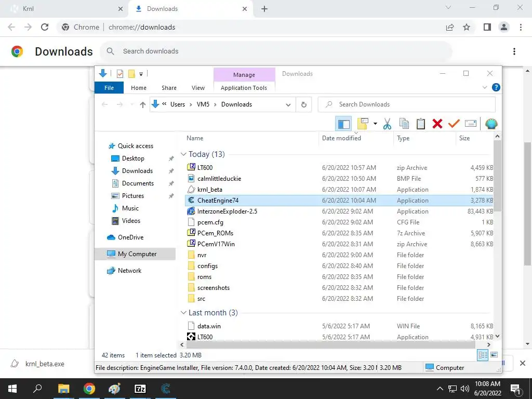Open the Downloads page three-dot menu
532x399 pixels.
514,51
